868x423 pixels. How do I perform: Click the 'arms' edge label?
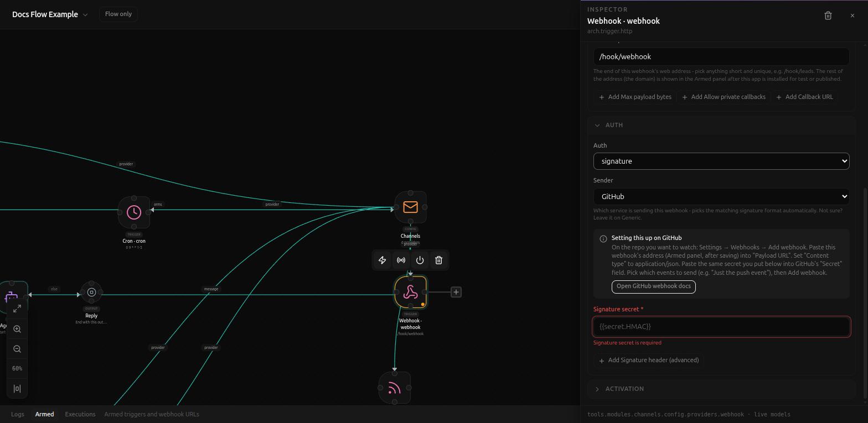click(x=158, y=205)
